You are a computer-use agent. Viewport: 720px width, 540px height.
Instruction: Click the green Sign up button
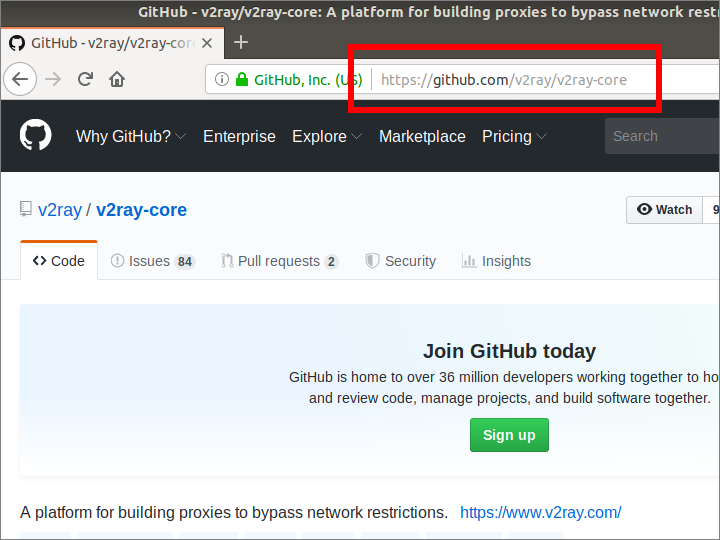point(509,435)
